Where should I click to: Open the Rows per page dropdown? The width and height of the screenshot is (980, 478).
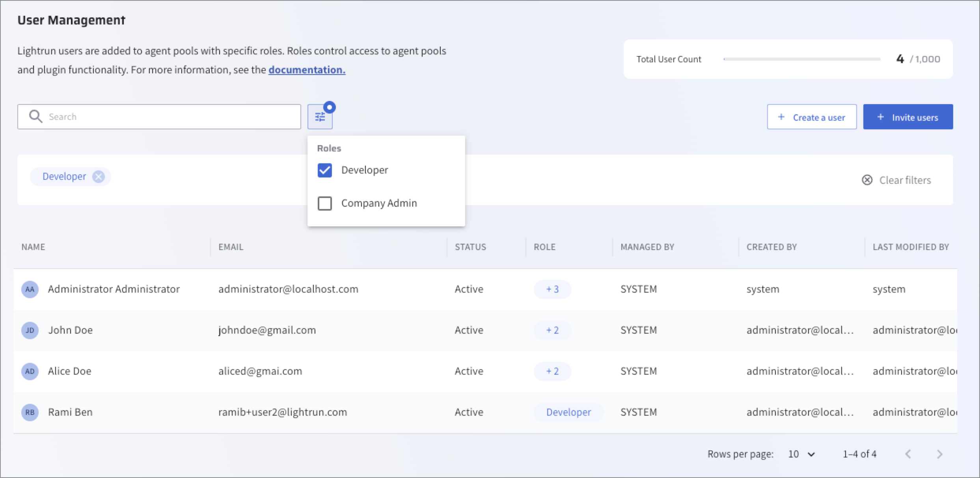click(x=801, y=454)
